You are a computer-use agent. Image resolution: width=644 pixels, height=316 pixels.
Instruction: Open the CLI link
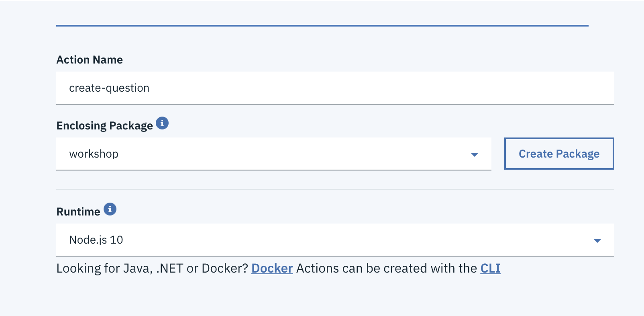coord(491,268)
